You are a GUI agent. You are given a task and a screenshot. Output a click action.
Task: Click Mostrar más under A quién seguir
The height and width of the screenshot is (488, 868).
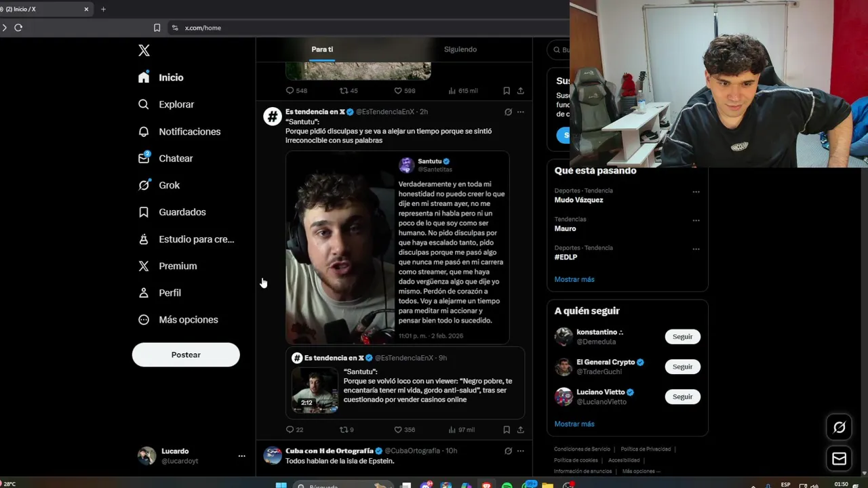574,424
